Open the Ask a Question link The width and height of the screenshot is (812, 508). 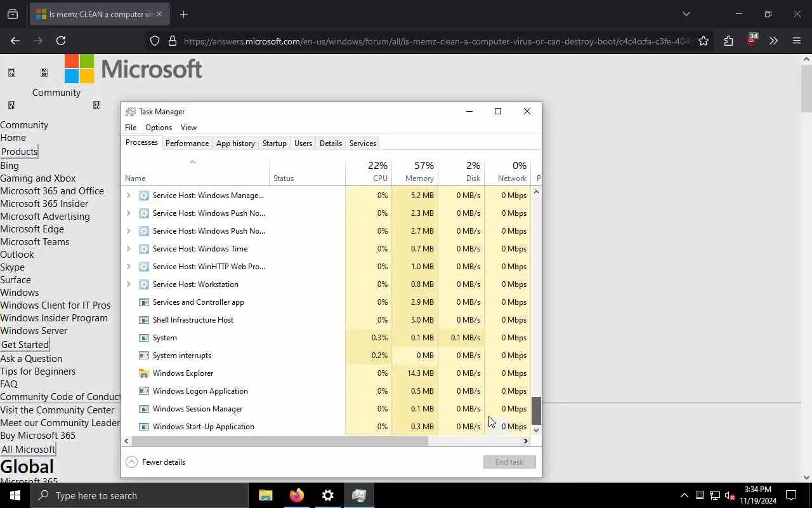coord(31,359)
